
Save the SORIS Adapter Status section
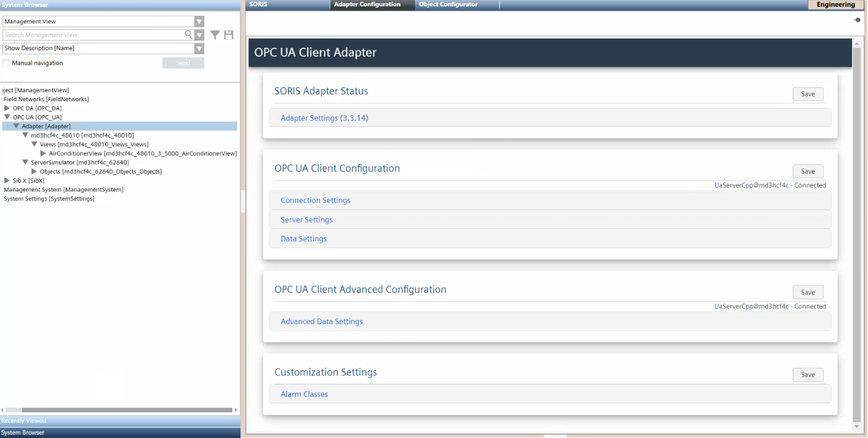click(808, 94)
